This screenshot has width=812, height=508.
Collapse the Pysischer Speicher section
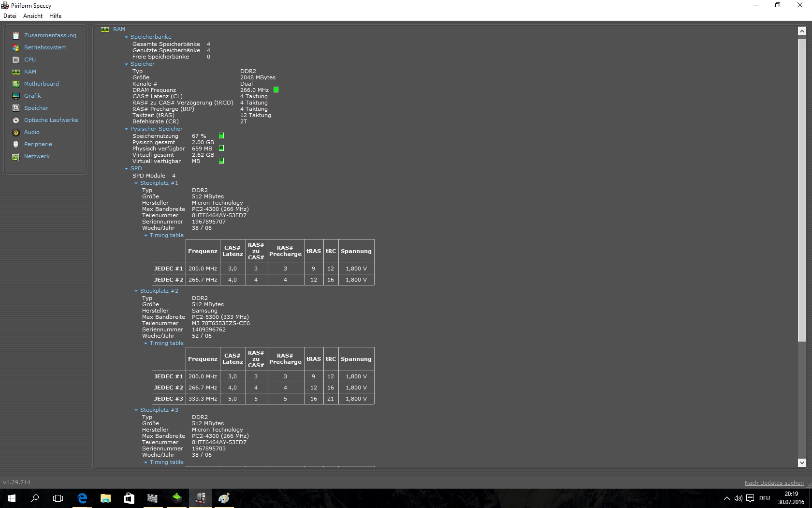(x=127, y=129)
